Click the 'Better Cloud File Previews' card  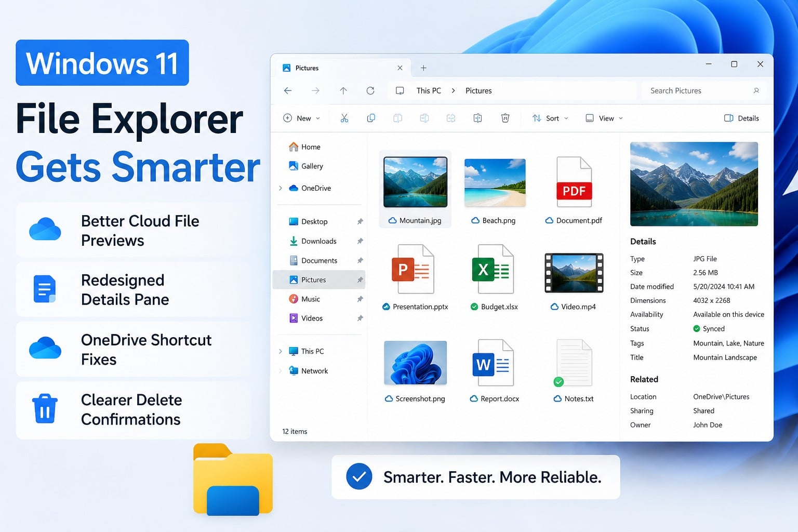pos(134,230)
